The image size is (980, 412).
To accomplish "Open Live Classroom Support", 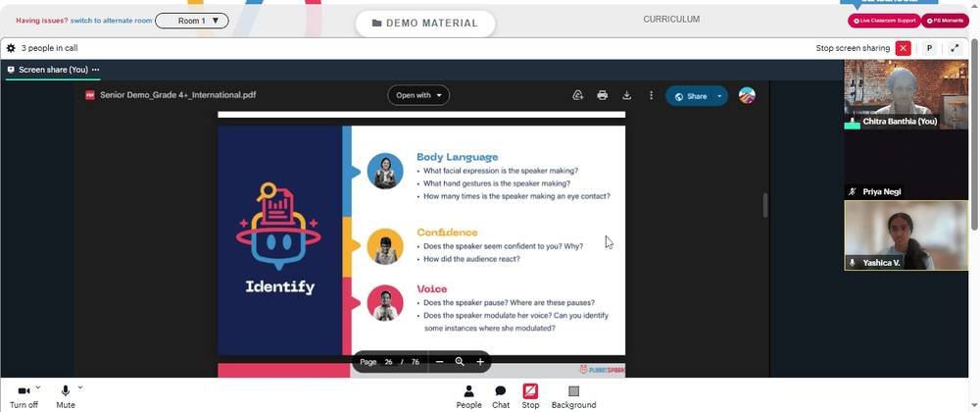I will (884, 21).
